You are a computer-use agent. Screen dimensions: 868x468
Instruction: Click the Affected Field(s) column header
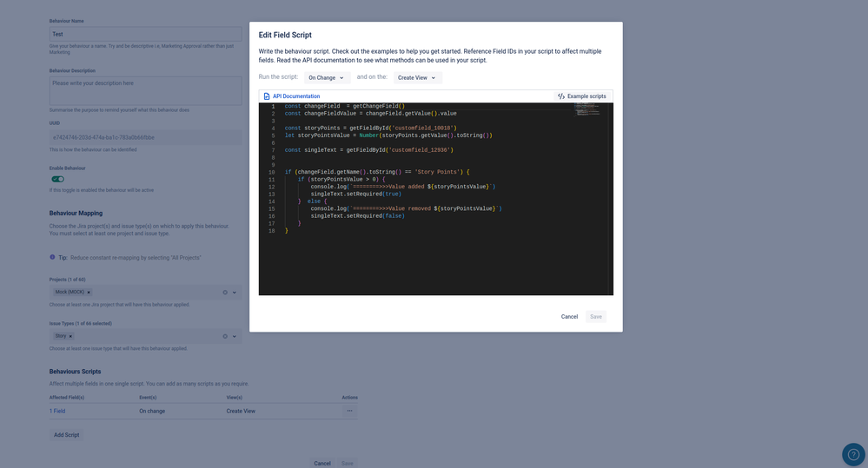(x=67, y=397)
